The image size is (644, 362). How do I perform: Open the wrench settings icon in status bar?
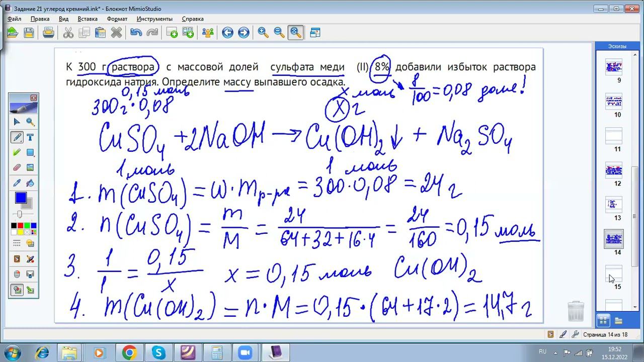coord(575,334)
